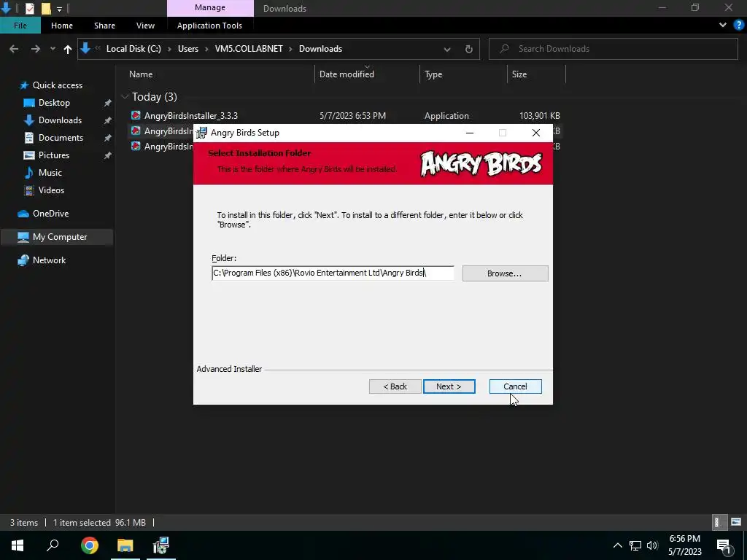747x560 pixels.
Task: Go forward in Explorer navigation
Action: 35,49
